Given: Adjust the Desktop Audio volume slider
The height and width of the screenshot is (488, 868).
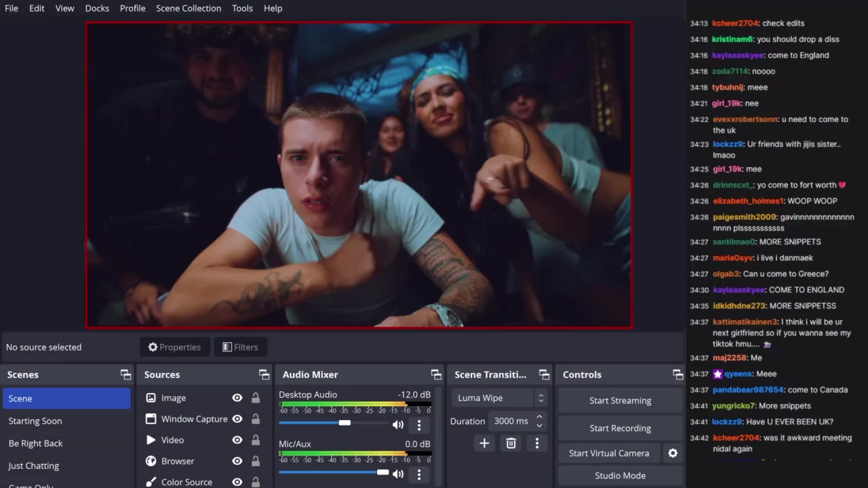Looking at the screenshot, I should [344, 423].
